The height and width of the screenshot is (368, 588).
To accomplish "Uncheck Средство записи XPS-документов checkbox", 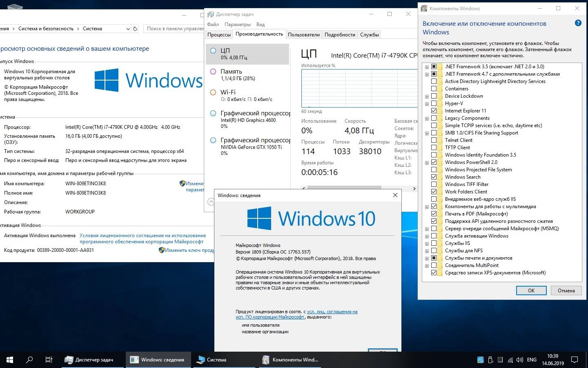I will click(x=434, y=273).
